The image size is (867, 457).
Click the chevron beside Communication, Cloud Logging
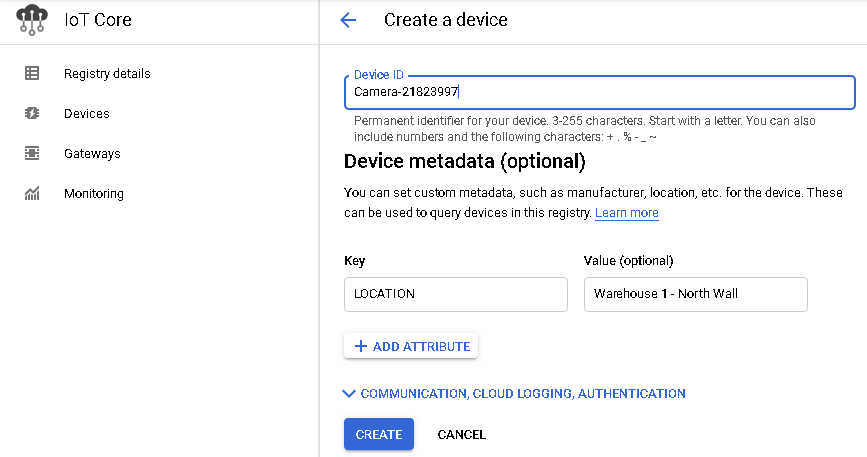pyautogui.click(x=348, y=393)
